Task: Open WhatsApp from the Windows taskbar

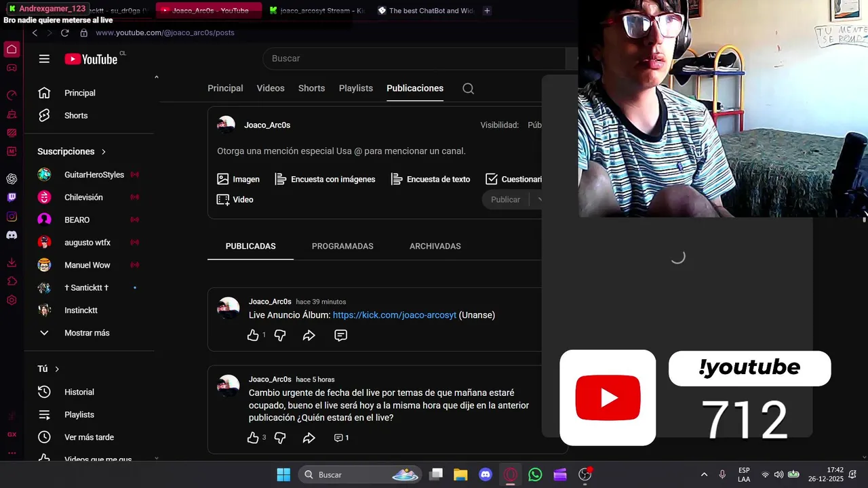Action: point(535,474)
